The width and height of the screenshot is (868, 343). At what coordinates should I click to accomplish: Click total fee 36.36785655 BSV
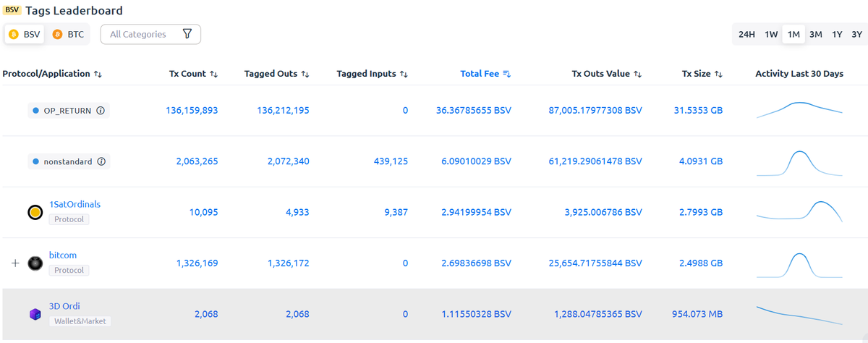point(474,110)
